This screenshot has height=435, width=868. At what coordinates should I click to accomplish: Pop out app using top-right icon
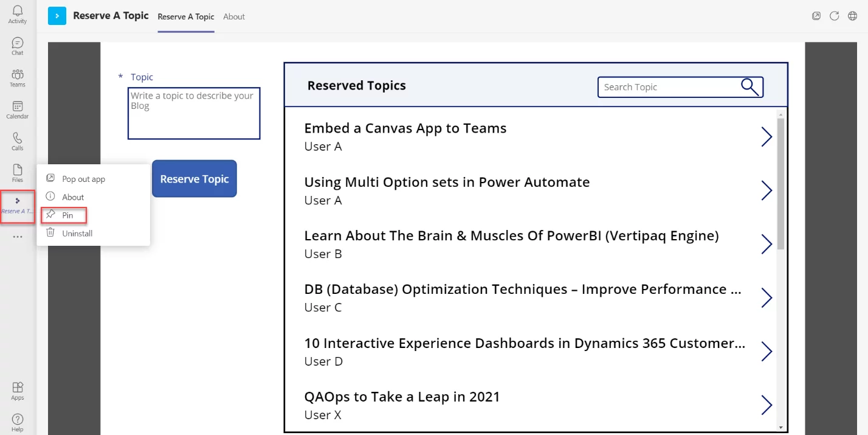click(x=816, y=16)
